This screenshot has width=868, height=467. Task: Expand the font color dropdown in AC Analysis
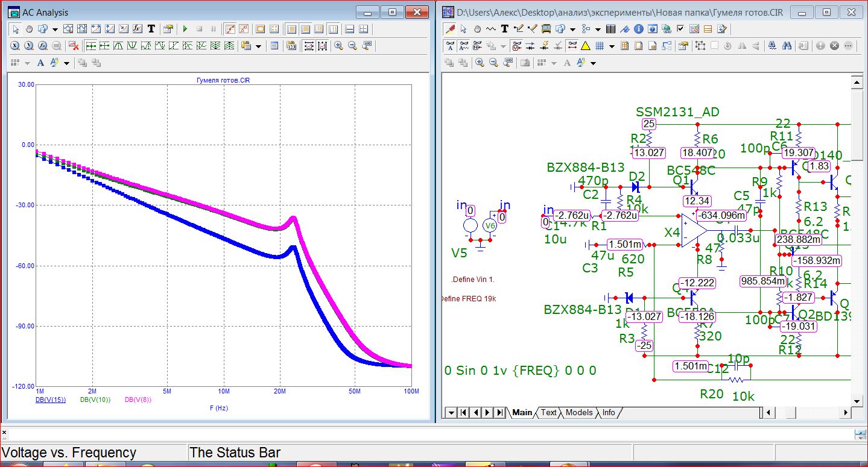(66, 63)
